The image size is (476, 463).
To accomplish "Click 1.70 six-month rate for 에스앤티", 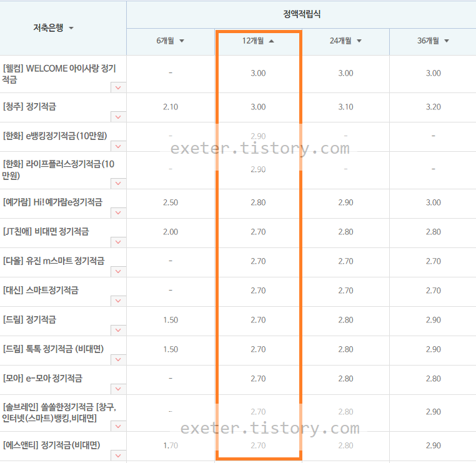I will click(171, 446).
